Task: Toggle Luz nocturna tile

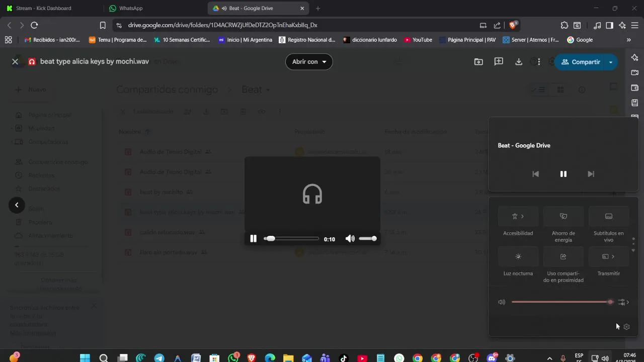Action: [x=518, y=256]
